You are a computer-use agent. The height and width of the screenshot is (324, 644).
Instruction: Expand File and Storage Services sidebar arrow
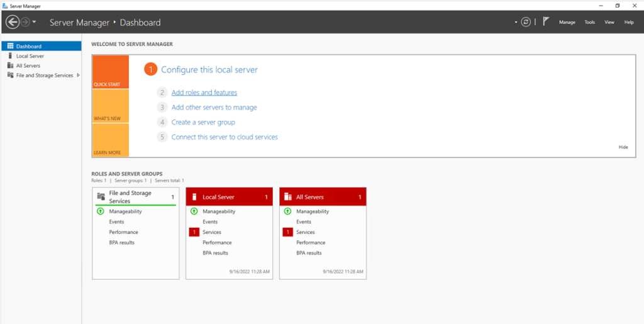(x=78, y=75)
